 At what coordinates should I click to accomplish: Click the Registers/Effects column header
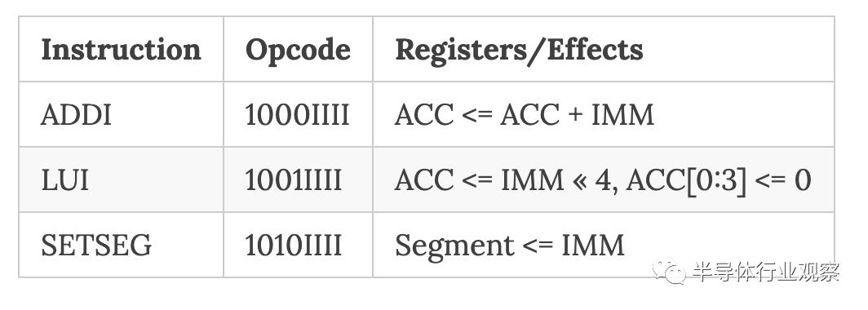pyautogui.click(x=519, y=51)
